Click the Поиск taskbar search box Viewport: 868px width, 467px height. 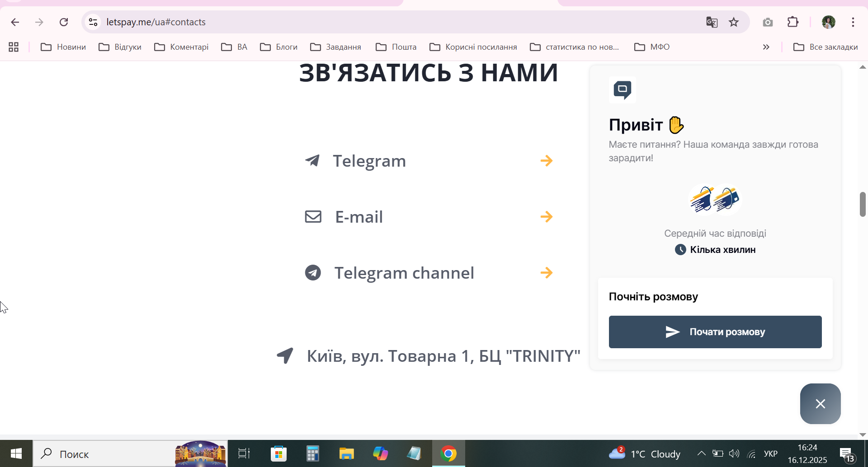[x=130, y=453]
